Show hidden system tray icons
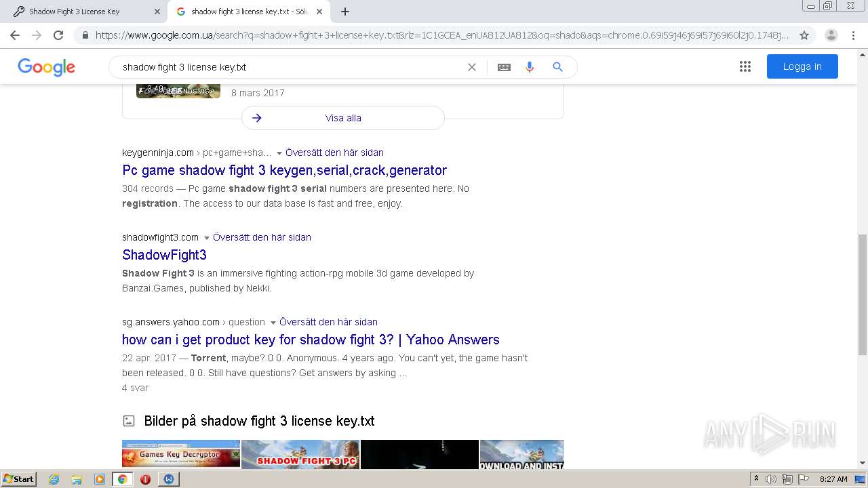This screenshot has height=488, width=868. click(x=756, y=479)
